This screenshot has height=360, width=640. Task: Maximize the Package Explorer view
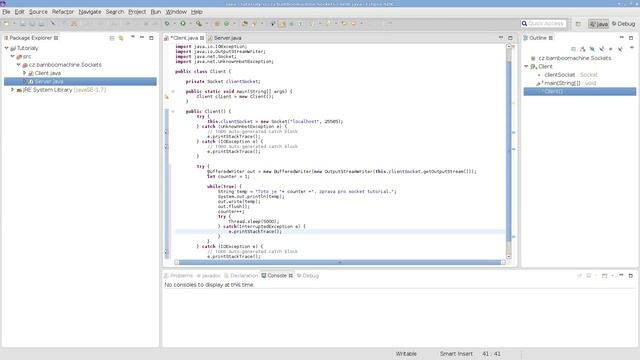[151, 38]
